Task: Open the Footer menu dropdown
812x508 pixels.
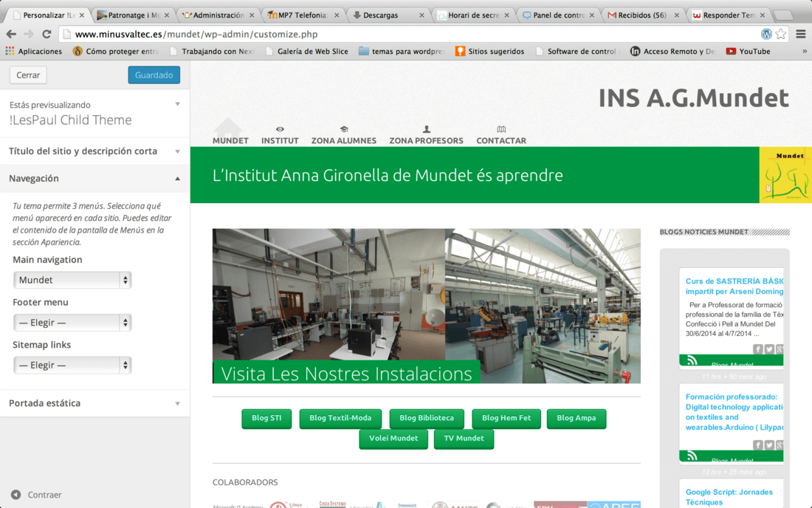Action: 72,323
